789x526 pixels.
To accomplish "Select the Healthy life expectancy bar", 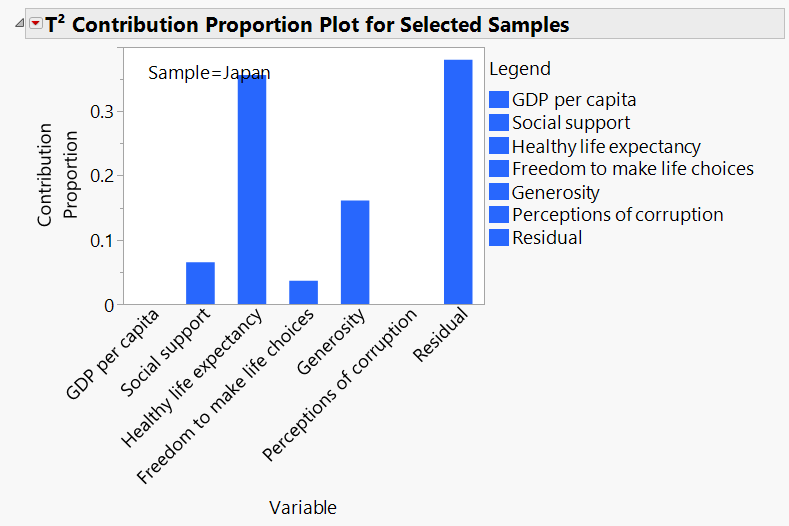I will tap(252, 190).
